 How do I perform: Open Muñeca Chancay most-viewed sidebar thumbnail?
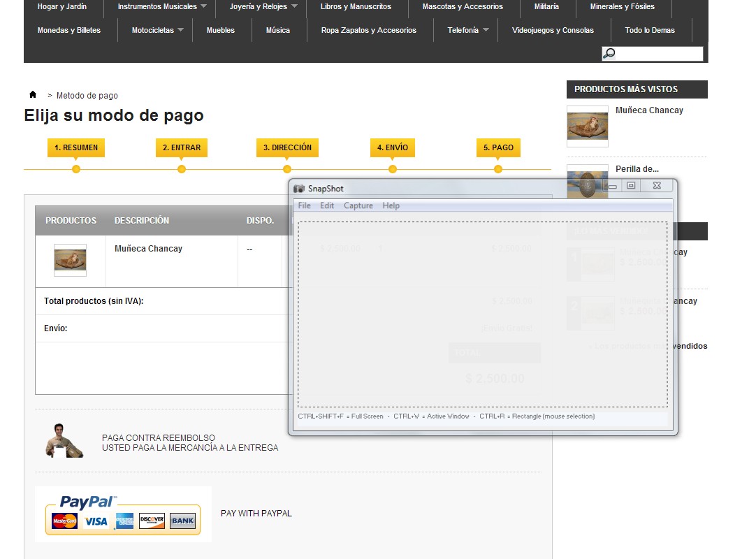pos(587,126)
